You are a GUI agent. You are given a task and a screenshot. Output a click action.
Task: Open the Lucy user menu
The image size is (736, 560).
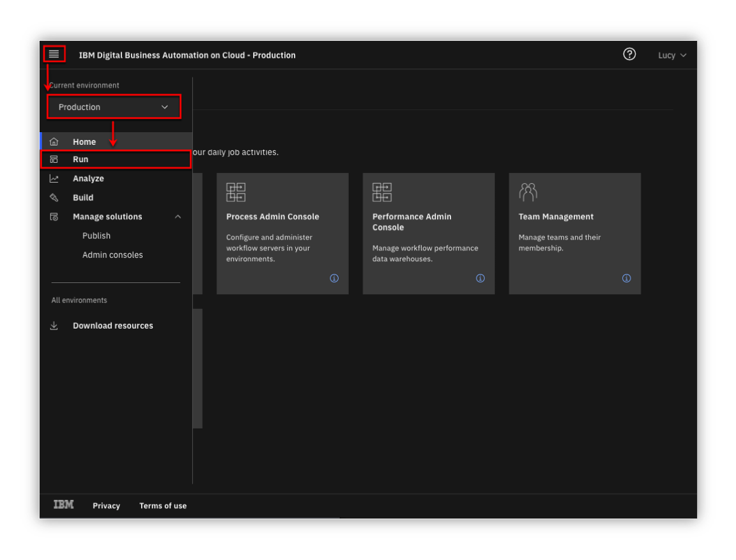pyautogui.click(x=671, y=56)
